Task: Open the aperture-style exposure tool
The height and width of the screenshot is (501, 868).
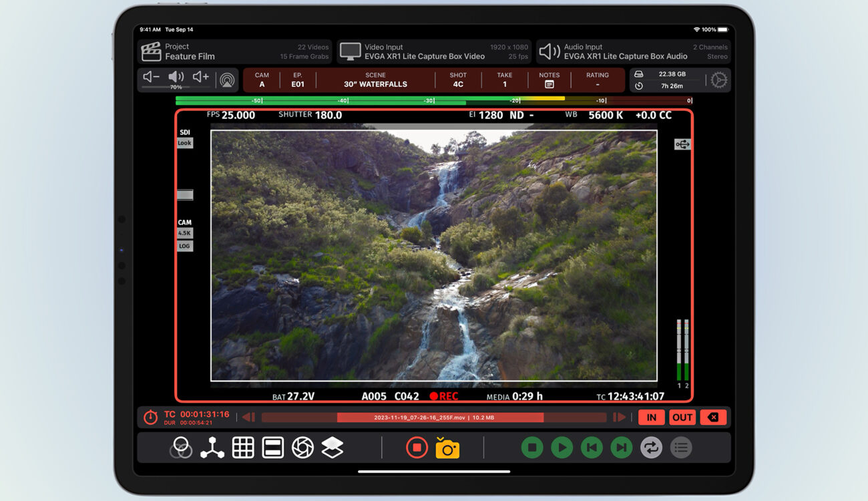Action: pyautogui.click(x=302, y=448)
